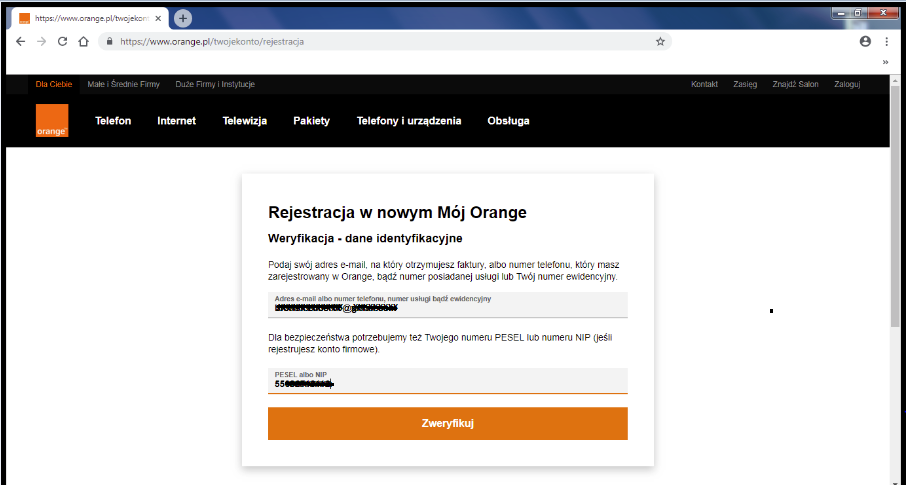Viewport: 906px width, 485px height.
Task: Open the Telefon menu
Action: 113,121
